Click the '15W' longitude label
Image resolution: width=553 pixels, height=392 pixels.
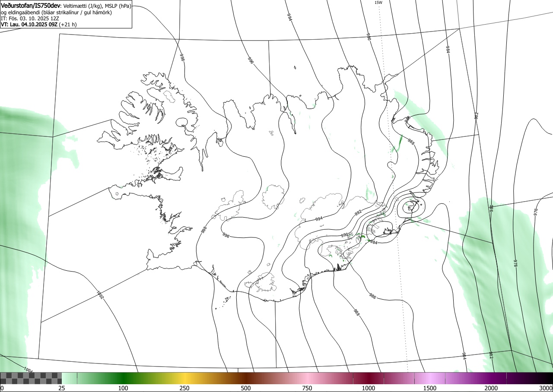[378, 3]
